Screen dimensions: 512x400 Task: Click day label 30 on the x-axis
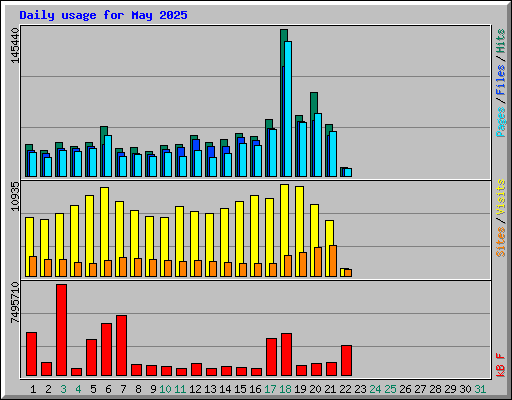click(465, 389)
